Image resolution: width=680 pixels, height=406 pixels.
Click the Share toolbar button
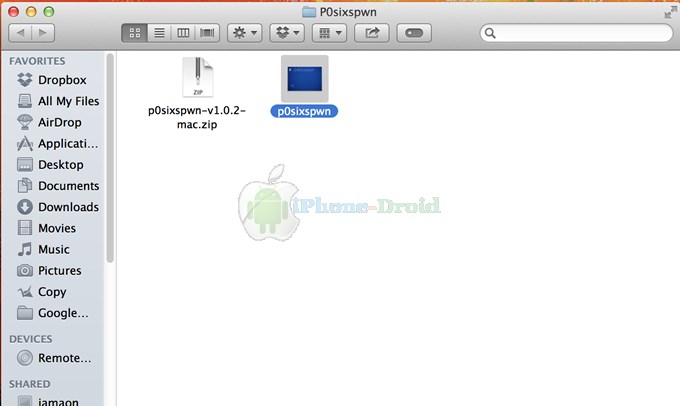click(x=373, y=33)
